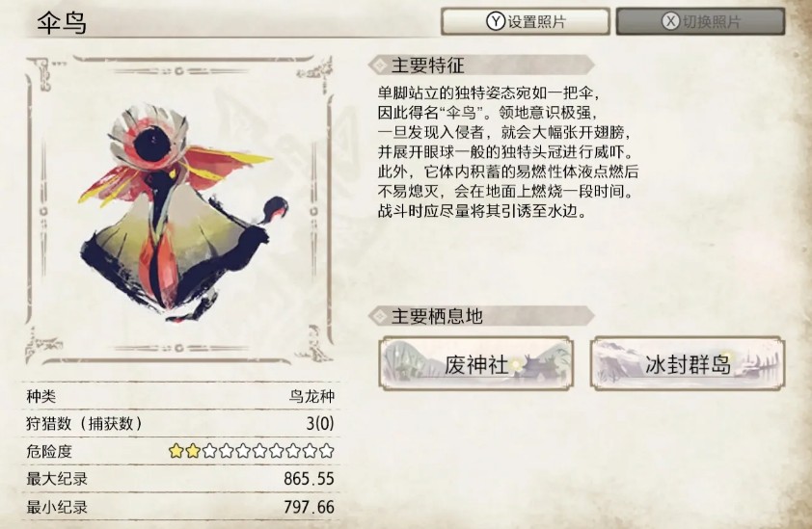Select the 最小纪录 797.66 row
812x529 pixels.
point(180,507)
